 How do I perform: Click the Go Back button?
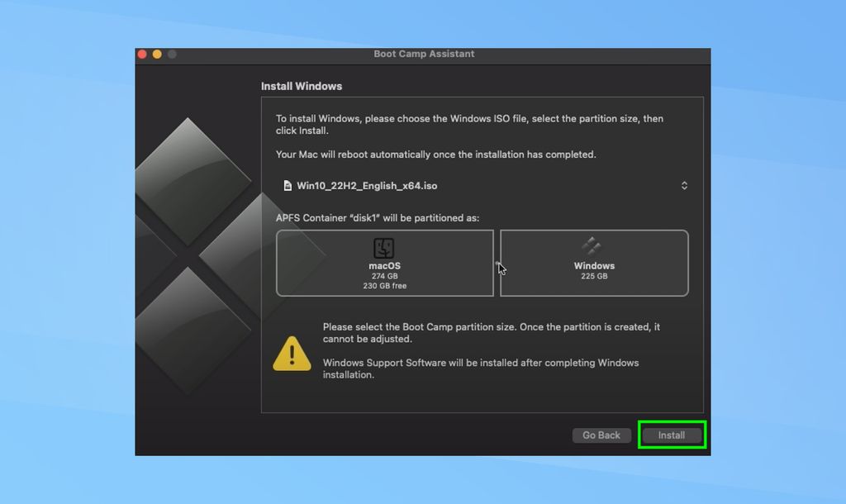(601, 435)
